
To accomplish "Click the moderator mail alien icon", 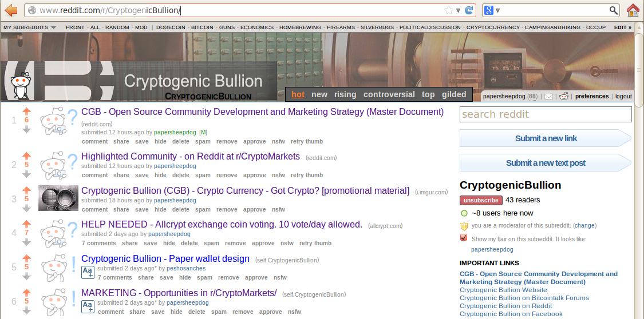I will click(564, 96).
